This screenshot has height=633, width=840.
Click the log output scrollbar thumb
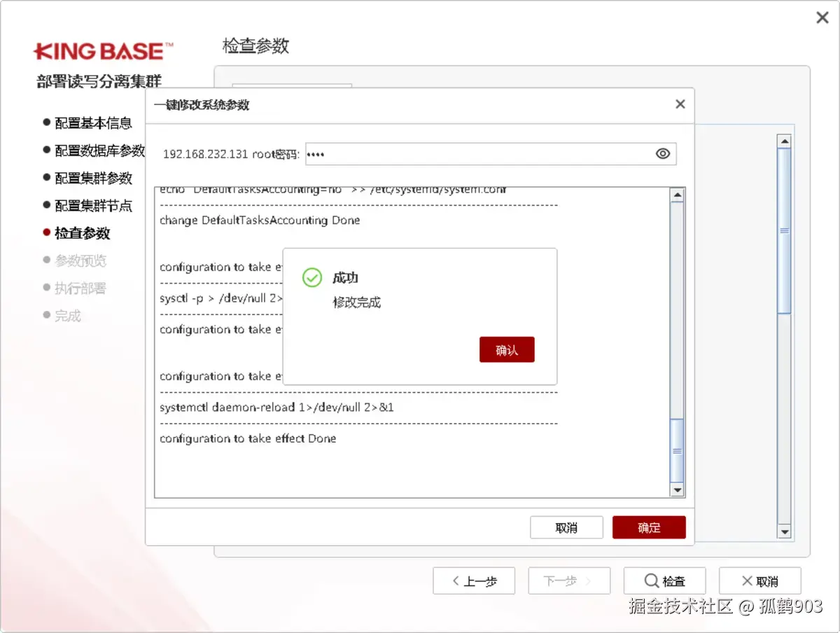click(677, 451)
